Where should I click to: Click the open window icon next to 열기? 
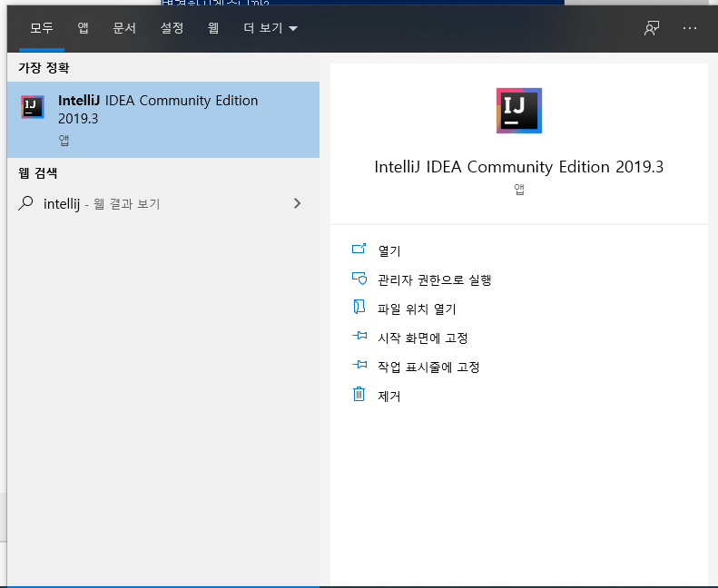pyautogui.click(x=359, y=249)
